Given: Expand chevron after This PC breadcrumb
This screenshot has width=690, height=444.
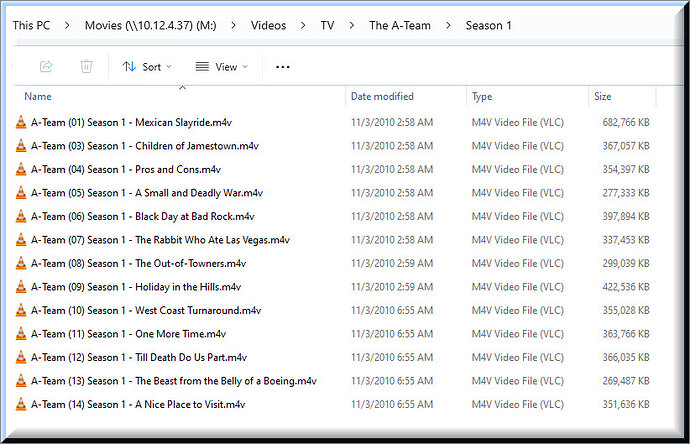Looking at the screenshot, I should (x=67, y=26).
